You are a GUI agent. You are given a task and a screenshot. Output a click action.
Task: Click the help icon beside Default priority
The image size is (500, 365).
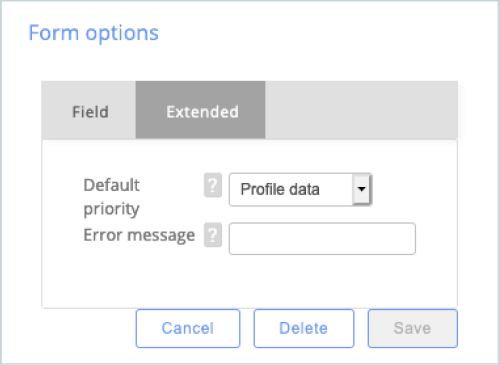(x=213, y=185)
